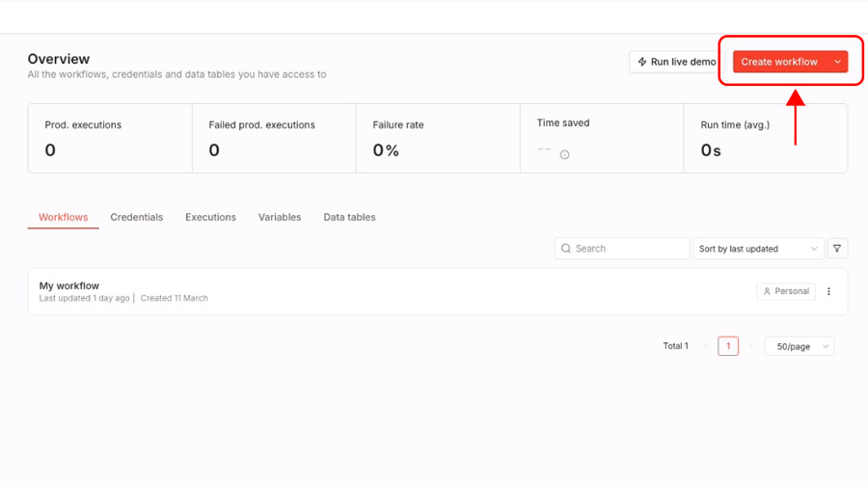Open the My workflow entry
This screenshot has height=487, width=868.
tap(69, 286)
